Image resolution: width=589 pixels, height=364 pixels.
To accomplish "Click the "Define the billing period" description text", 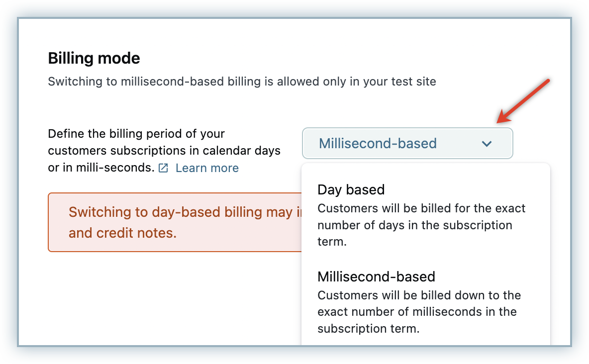I will pos(136,134).
